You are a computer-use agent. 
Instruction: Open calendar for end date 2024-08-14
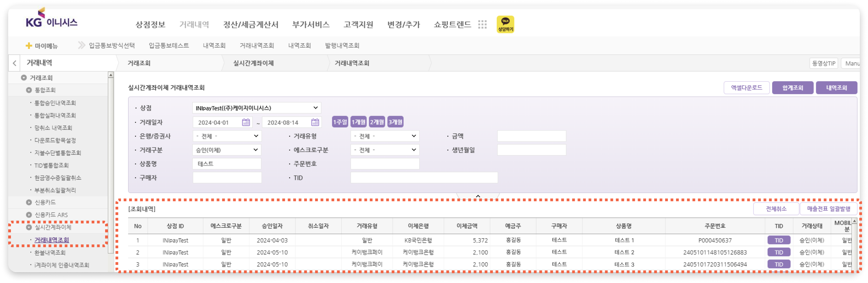[x=315, y=122]
